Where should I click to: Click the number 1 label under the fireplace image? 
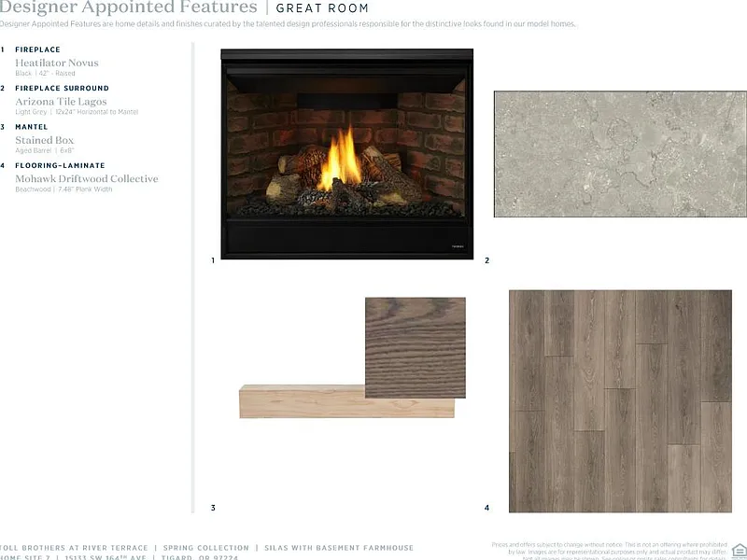coord(213,260)
